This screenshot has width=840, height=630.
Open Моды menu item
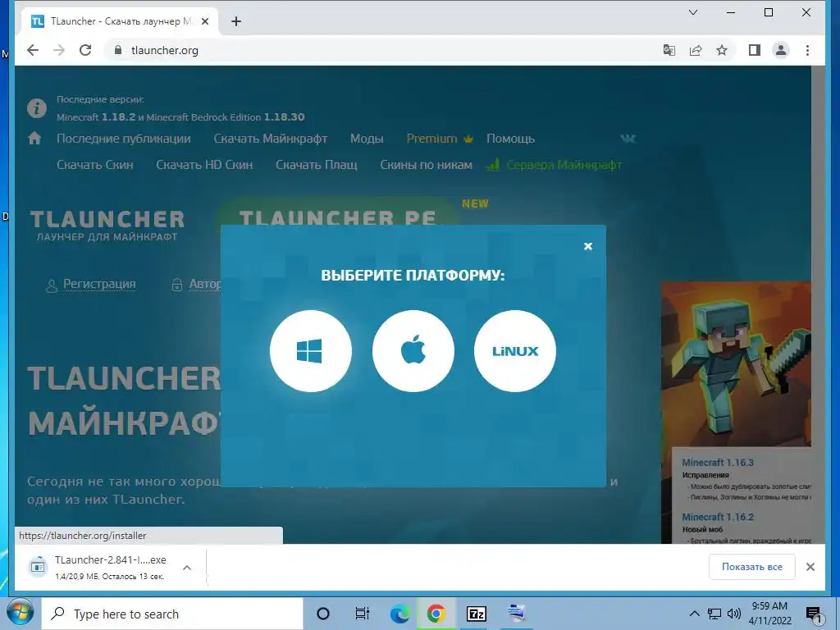coord(367,139)
